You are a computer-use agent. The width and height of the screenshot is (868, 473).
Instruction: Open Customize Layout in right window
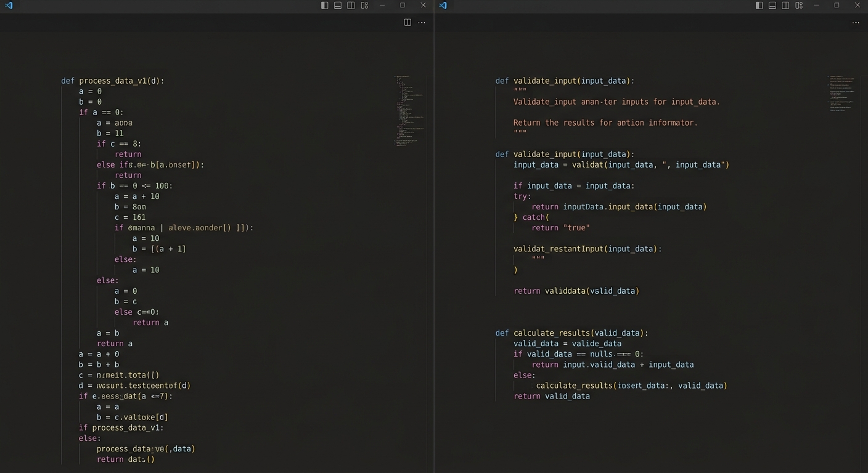pyautogui.click(x=799, y=5)
